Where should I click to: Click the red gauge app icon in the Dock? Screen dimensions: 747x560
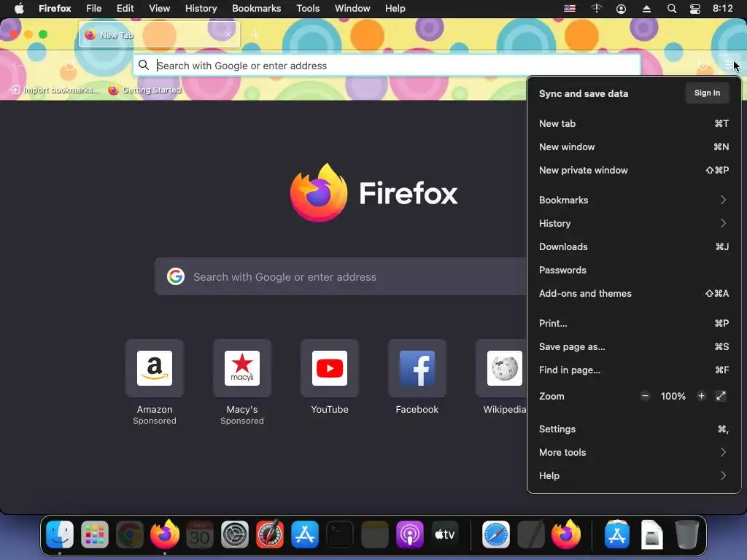coord(270,534)
